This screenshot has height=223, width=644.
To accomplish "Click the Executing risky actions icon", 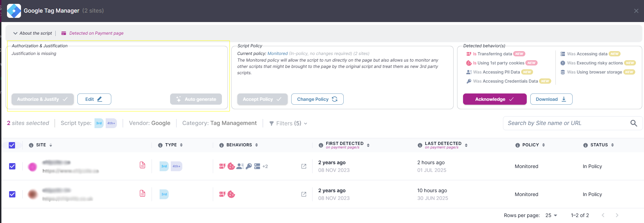I will point(563,63).
